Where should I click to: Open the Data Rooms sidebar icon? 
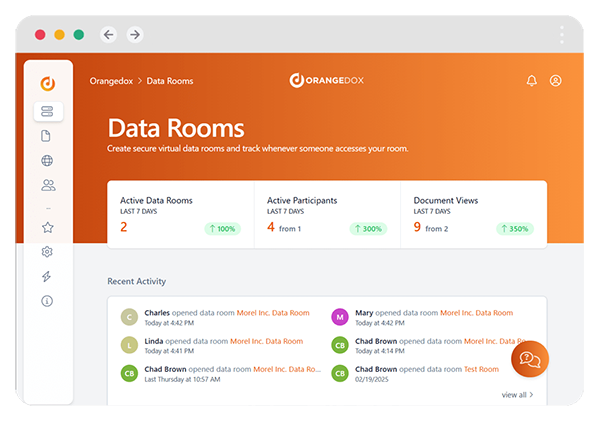pos(48,111)
